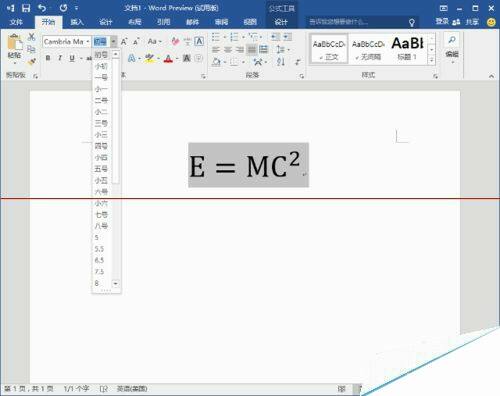Apply the 标题 1 Heading style
This screenshot has height=396, width=500.
click(x=407, y=50)
